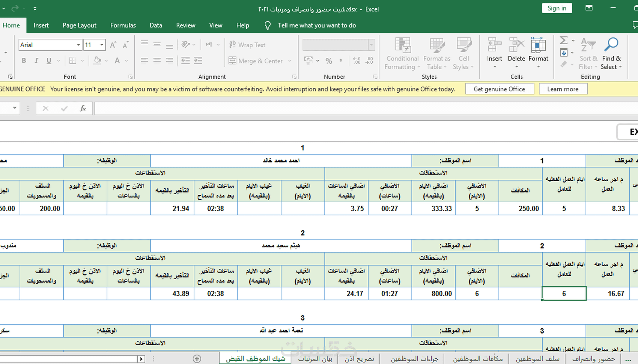Click the Sign in button
The image size is (638, 364).
pos(557,8)
